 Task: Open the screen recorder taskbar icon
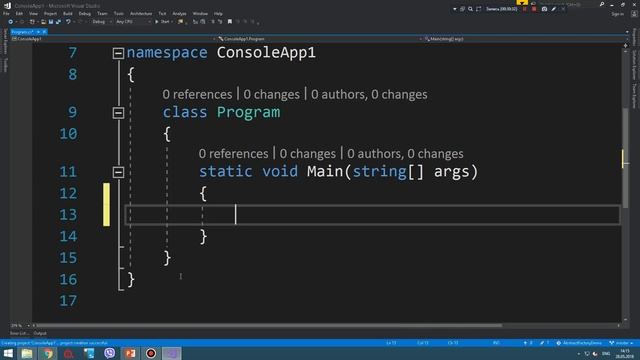151,353
